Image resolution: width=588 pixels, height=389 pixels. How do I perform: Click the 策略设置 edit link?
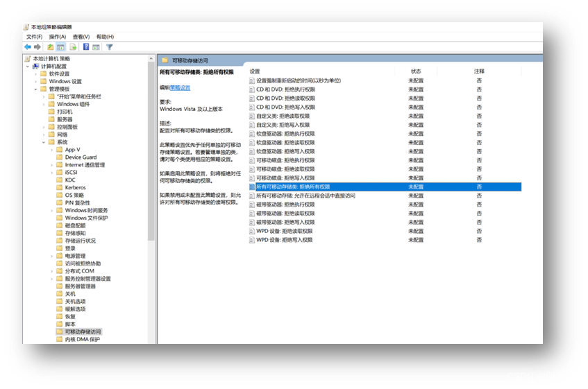[x=180, y=87]
